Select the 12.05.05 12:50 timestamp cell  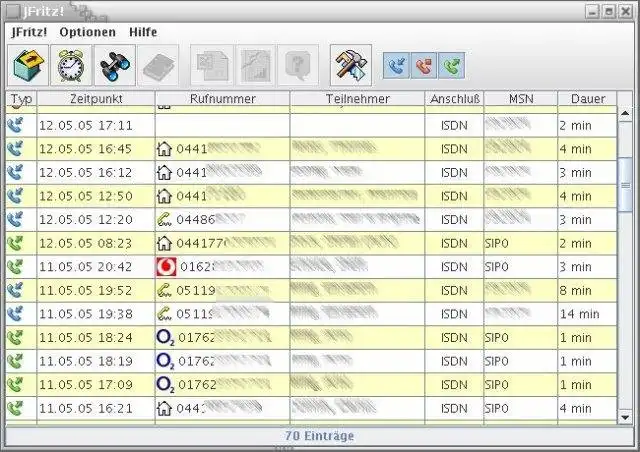[x=96, y=196]
